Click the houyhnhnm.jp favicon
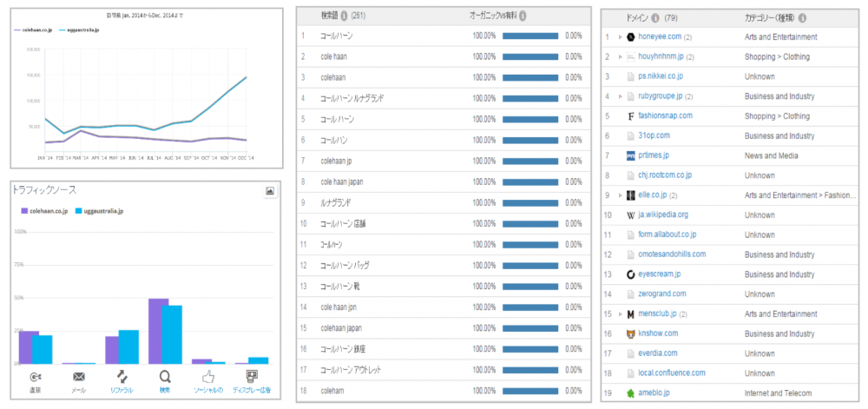Screen dimensions: 868x409 coord(630,57)
